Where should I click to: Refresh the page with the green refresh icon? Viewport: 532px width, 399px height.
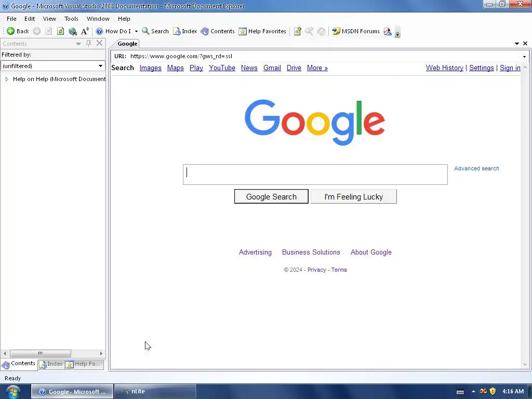point(60,31)
